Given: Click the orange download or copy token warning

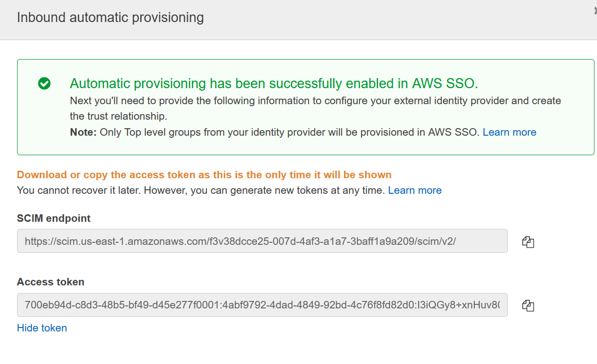Looking at the screenshot, I should tap(204, 175).
